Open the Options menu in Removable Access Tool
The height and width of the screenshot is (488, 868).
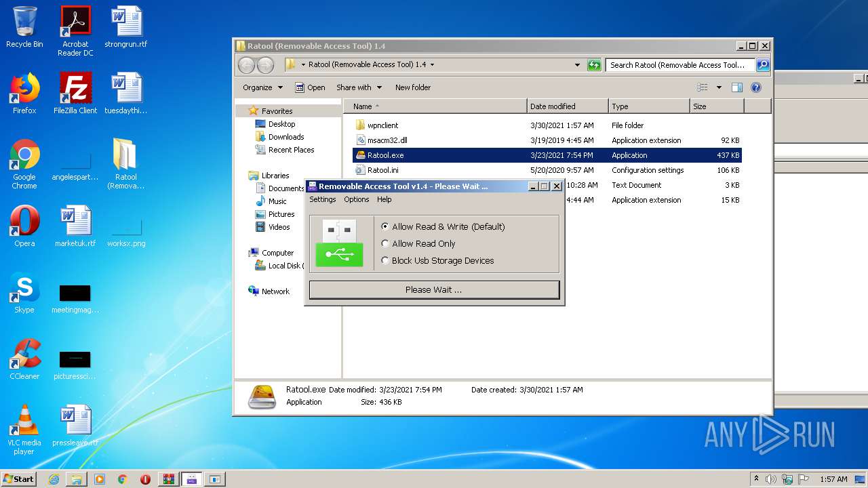[357, 199]
